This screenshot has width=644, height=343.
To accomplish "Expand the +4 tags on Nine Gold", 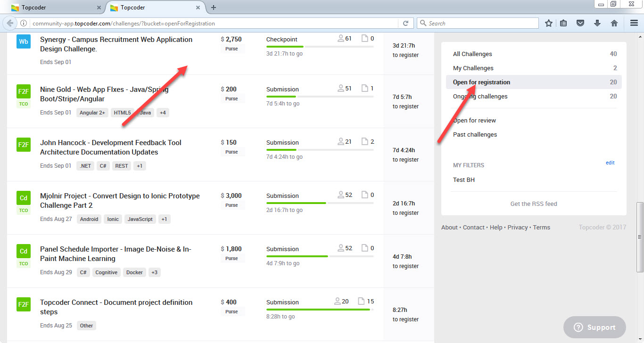I will pos(163,113).
